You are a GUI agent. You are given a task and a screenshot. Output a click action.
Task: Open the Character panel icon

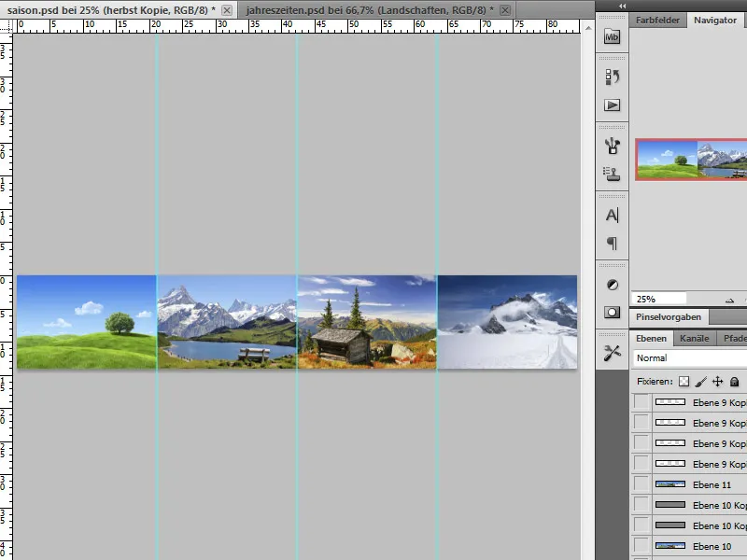point(612,216)
